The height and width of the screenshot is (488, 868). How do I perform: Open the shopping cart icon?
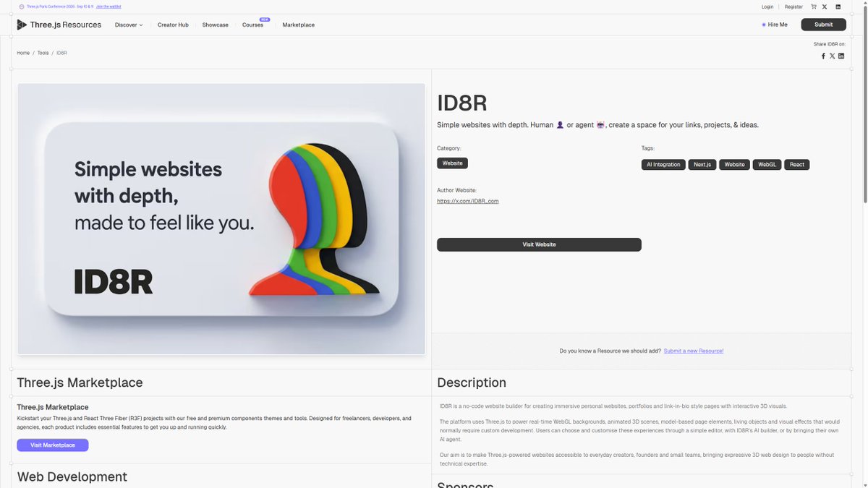click(x=814, y=7)
